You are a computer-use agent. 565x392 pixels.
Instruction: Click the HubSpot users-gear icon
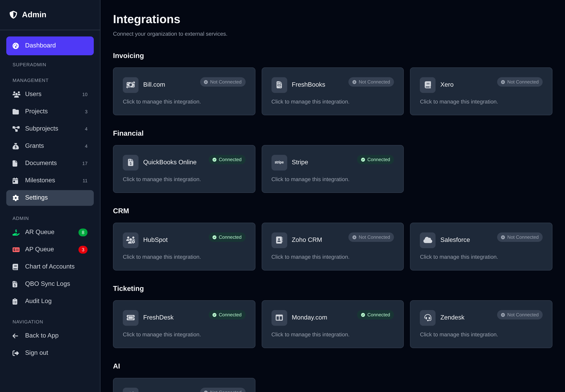(130, 240)
